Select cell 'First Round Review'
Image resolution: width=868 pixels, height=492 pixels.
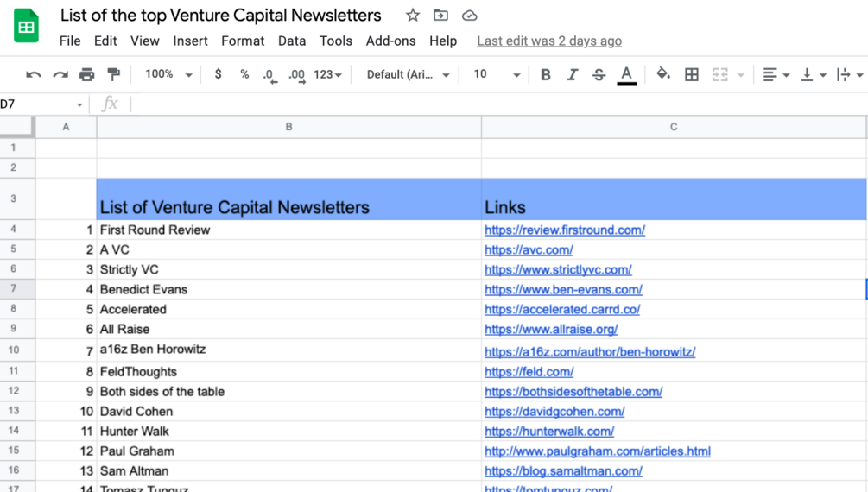289,230
